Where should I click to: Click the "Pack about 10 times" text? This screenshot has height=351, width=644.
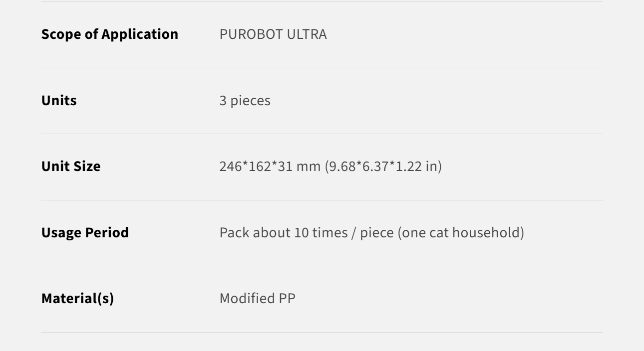click(280, 232)
